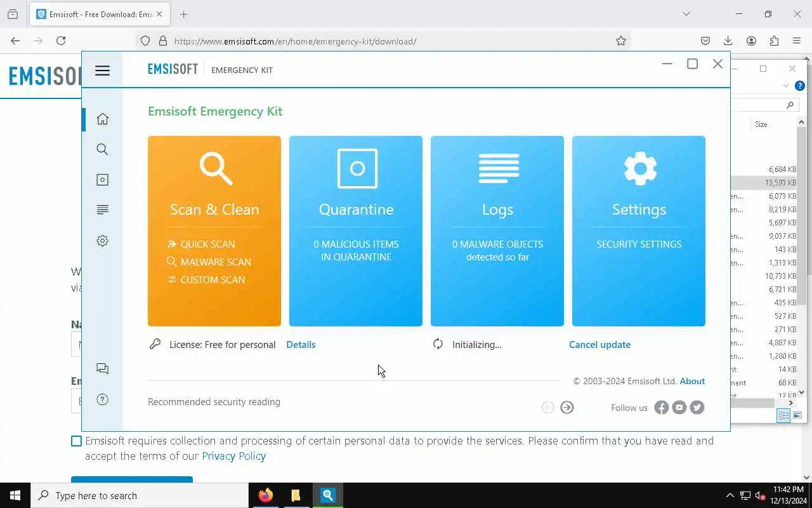Image resolution: width=812 pixels, height=508 pixels.
Task: Open Emsisoft YouTube channel icon
Action: 679,408
